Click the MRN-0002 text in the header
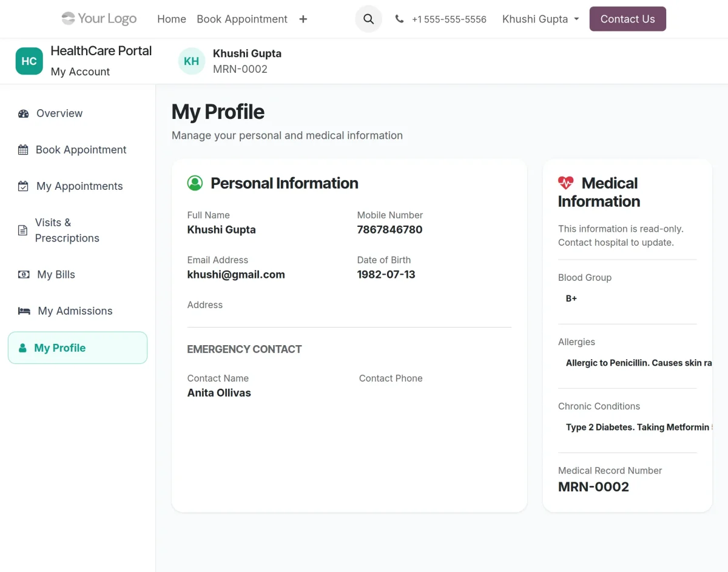This screenshot has width=728, height=572. click(x=240, y=69)
